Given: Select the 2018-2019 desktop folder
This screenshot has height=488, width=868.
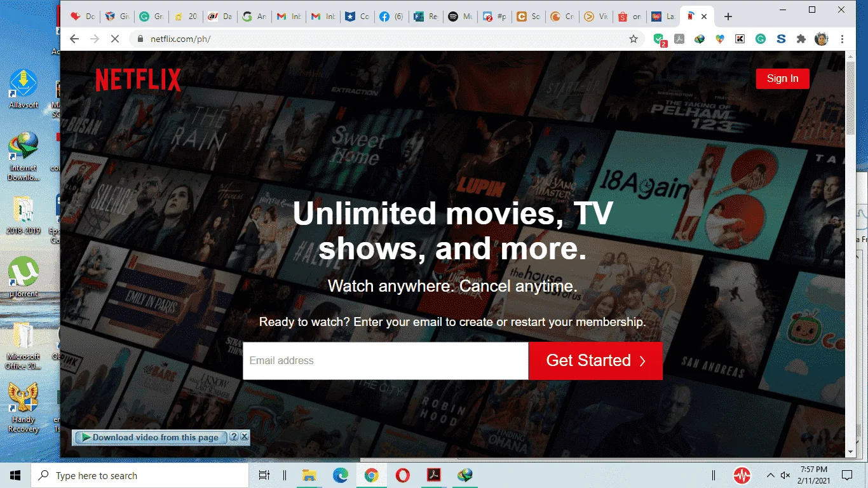Looking at the screenshot, I should [x=24, y=215].
